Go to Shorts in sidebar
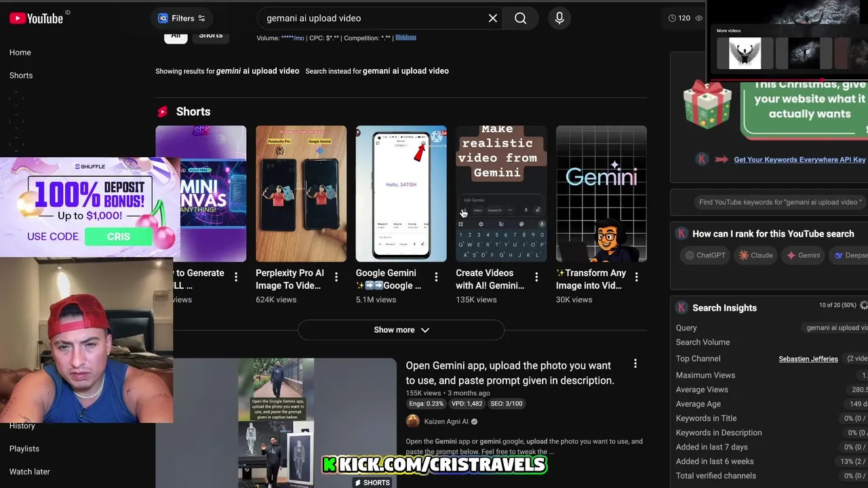Viewport: 868px width, 488px height. [x=21, y=75]
